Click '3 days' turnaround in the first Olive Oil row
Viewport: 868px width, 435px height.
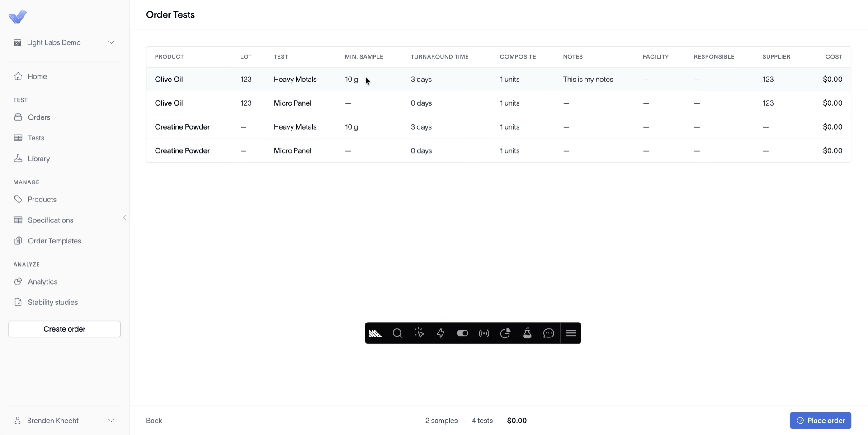(421, 79)
